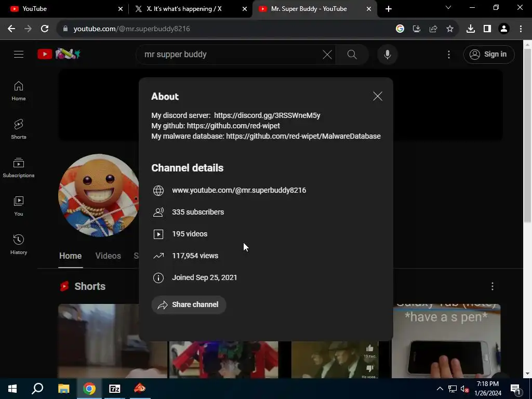Open the discord.gg/3RSSWneM5y server link

[267, 115]
